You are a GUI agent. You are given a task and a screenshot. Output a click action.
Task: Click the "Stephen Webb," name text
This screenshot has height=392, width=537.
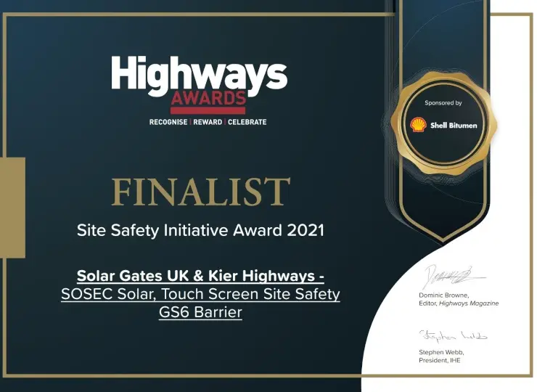[441, 352]
